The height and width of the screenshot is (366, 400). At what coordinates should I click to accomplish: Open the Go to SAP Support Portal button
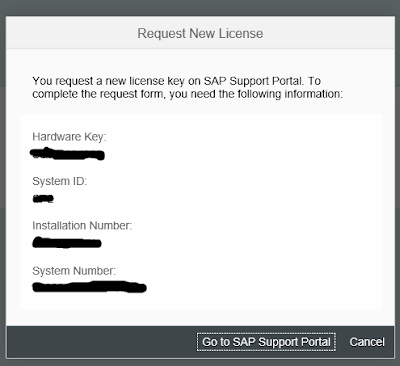(x=266, y=342)
